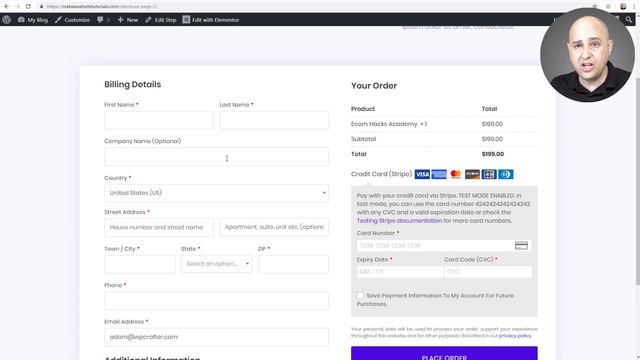This screenshot has height=360, width=640.
Task: Open the Country dropdown
Action: coord(216,193)
